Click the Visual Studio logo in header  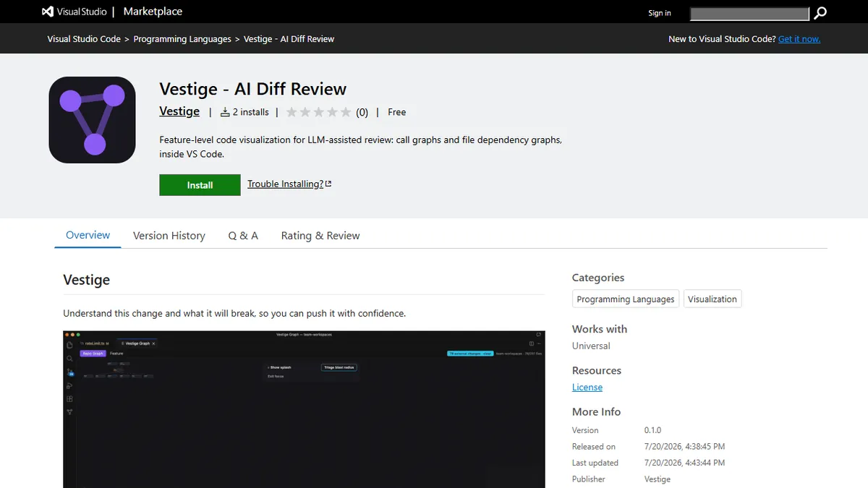pyautogui.click(x=75, y=12)
